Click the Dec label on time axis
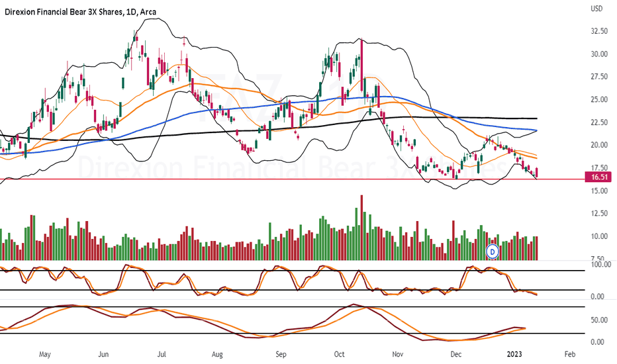 455,354
